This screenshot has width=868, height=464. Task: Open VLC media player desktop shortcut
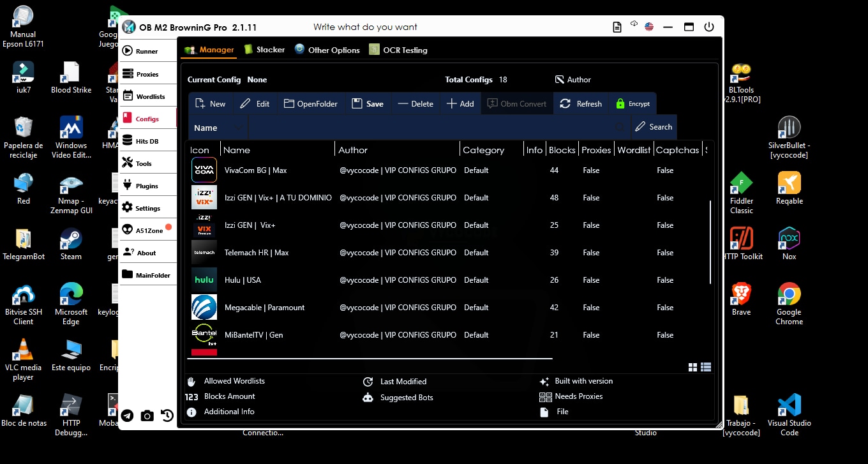24,359
